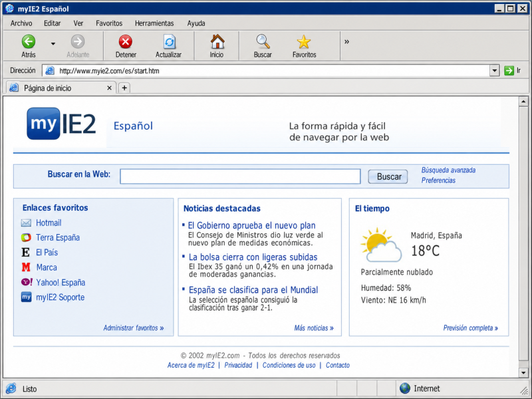The height and width of the screenshot is (399, 532).
Task: Open the Condiciones de uso footer link
Action: [289, 365]
